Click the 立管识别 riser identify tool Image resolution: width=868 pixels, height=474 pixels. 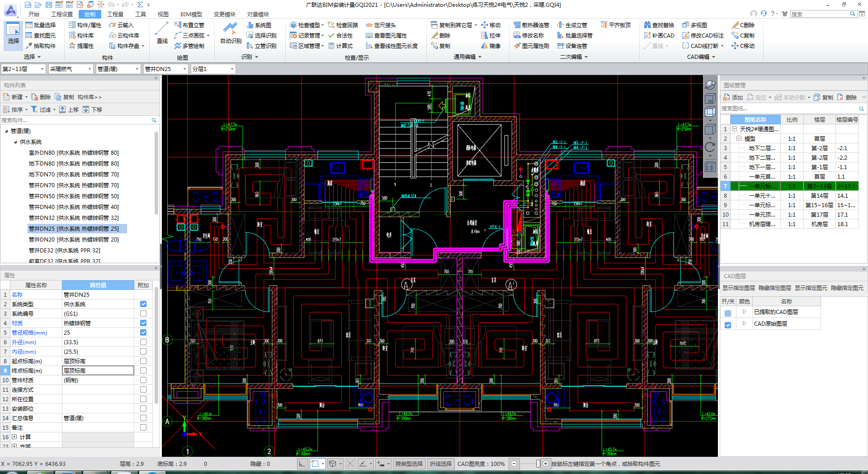(x=262, y=46)
